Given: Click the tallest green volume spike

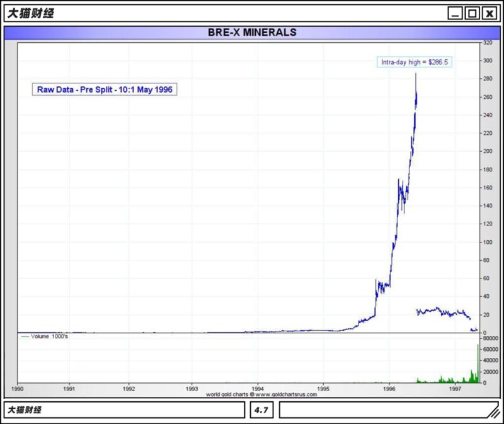Looking at the screenshot, I should [x=478, y=364].
